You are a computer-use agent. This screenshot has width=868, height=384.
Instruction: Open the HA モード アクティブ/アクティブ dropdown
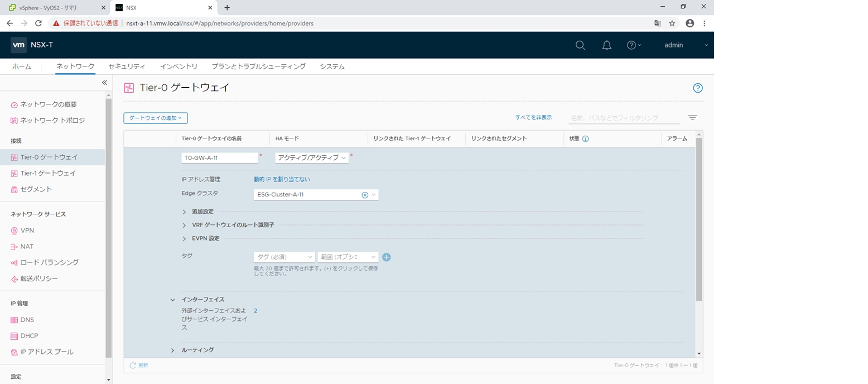[312, 158]
